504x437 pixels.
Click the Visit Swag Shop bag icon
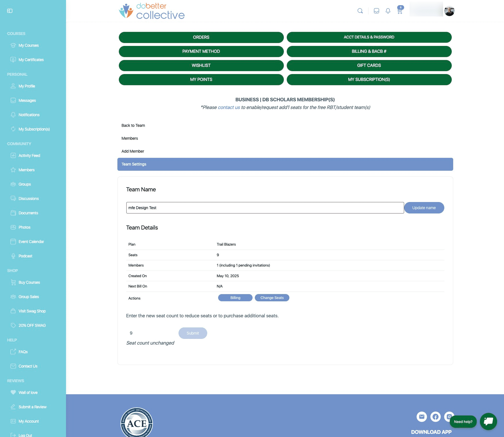click(13, 311)
